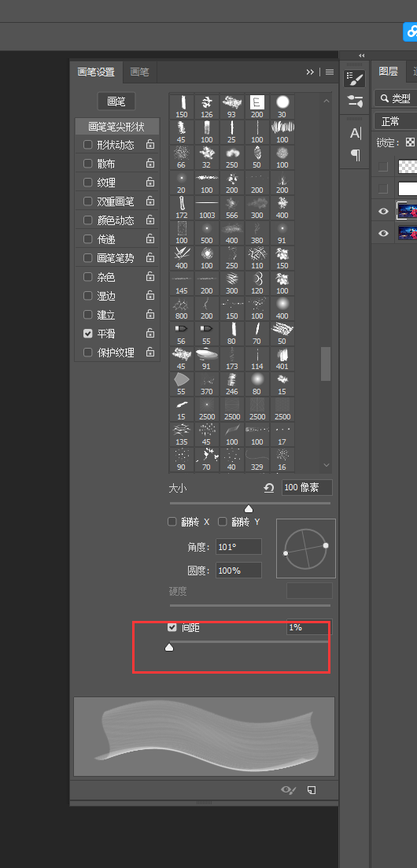
Task: Select the 800 brush tip preset
Action: [x=181, y=308]
